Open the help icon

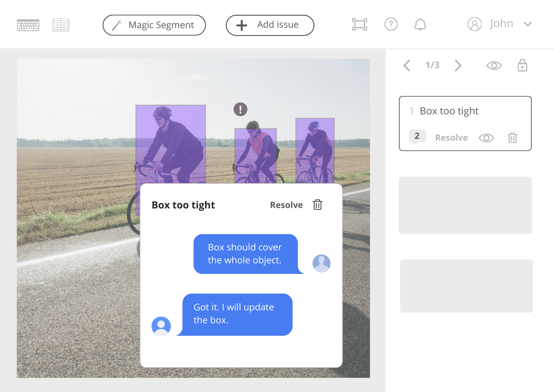click(391, 24)
